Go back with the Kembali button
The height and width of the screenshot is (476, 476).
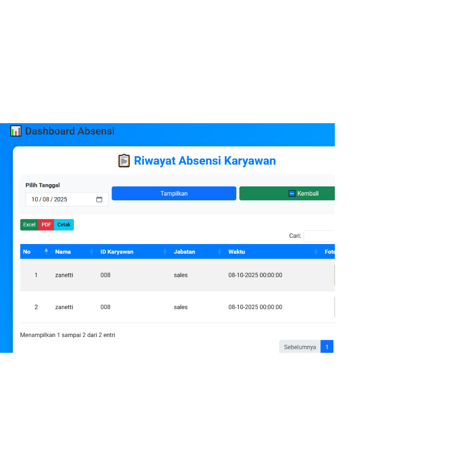(287, 193)
